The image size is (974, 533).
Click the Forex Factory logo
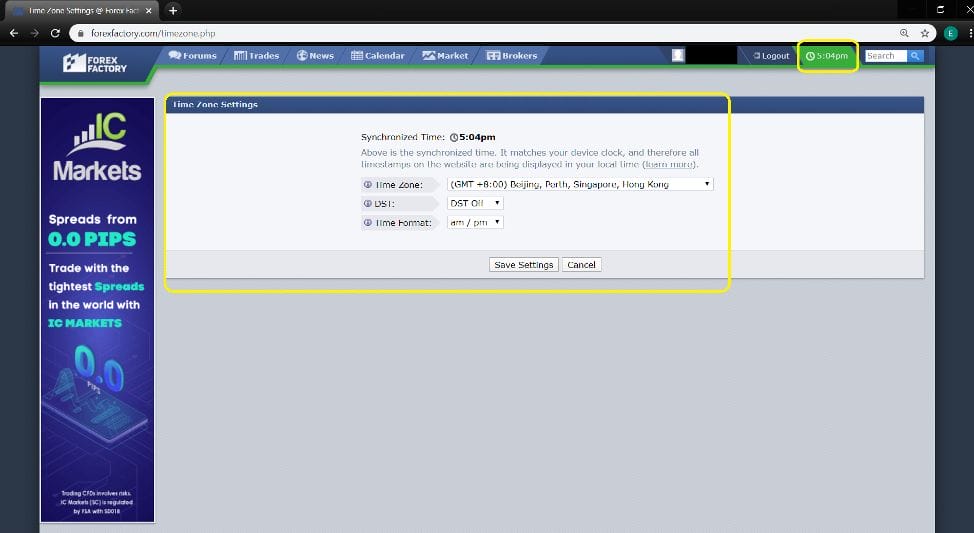96,62
